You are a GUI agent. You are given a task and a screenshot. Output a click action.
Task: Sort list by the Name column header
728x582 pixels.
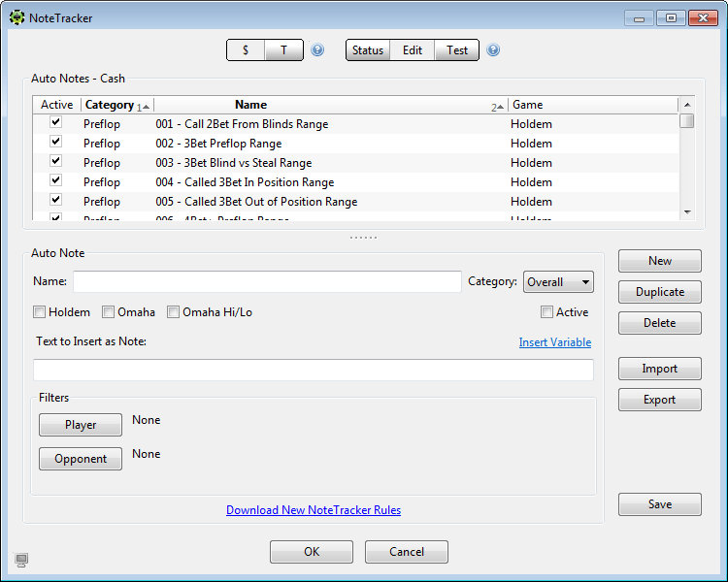pos(331,105)
